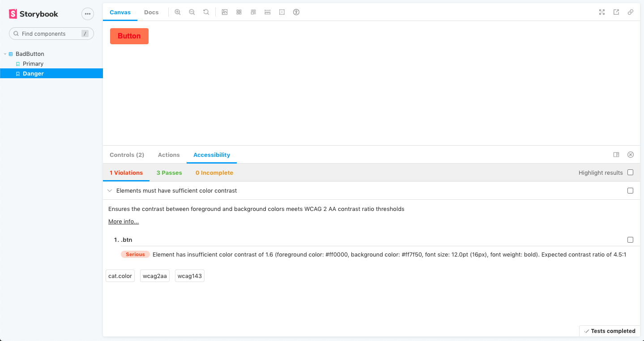644x341 pixels.
Task: Click the cat.color tag
Action: pos(120,276)
